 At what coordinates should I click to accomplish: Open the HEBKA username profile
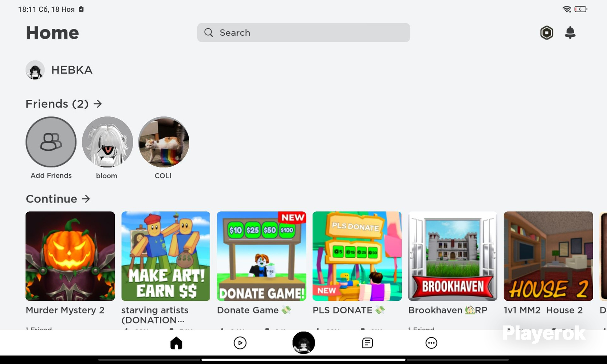coord(72,70)
